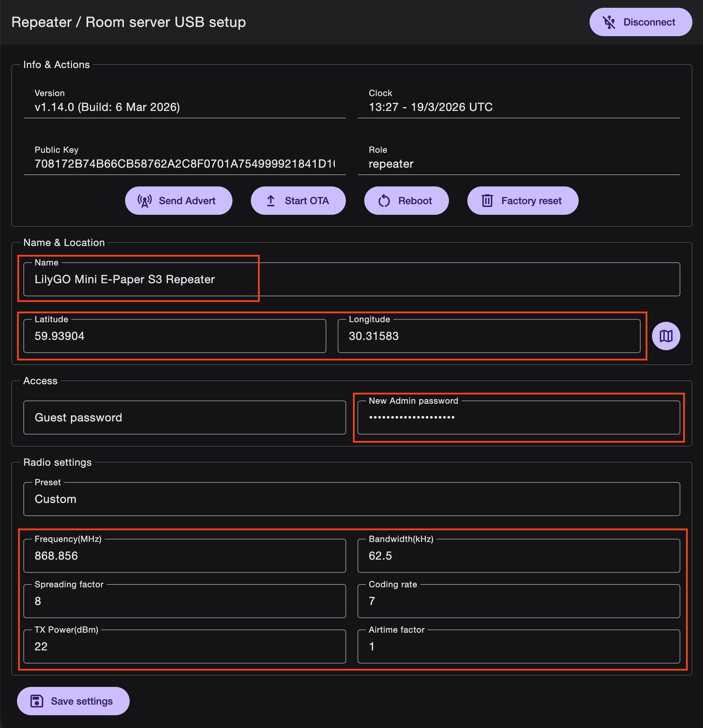Image resolution: width=703 pixels, height=728 pixels.
Task: Click the Coding rate field
Action: click(x=518, y=601)
